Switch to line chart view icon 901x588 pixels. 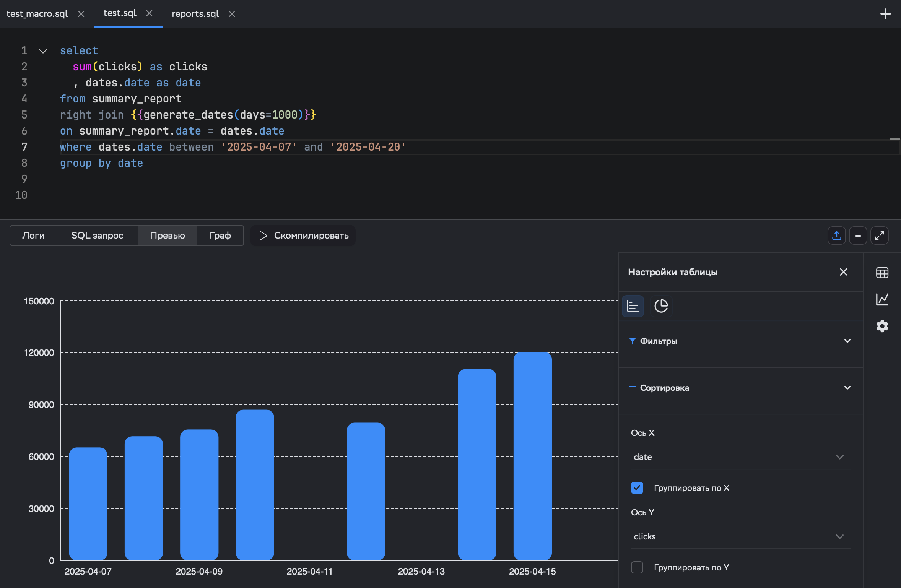pyautogui.click(x=882, y=299)
